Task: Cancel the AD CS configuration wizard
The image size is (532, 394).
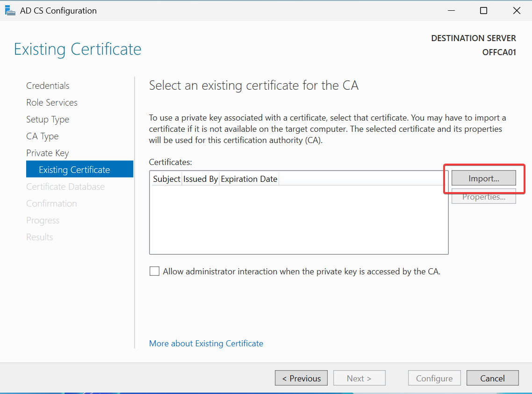Action: tap(492, 378)
